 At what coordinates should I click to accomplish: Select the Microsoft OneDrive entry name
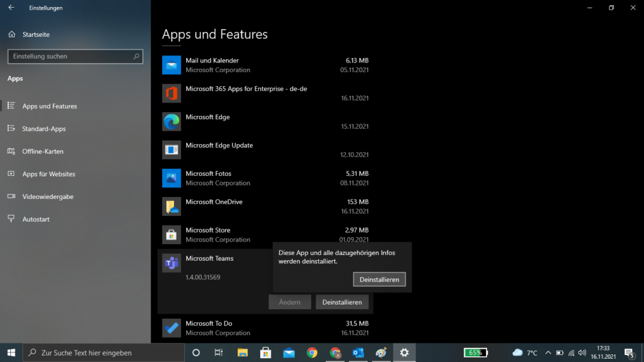pos(214,202)
